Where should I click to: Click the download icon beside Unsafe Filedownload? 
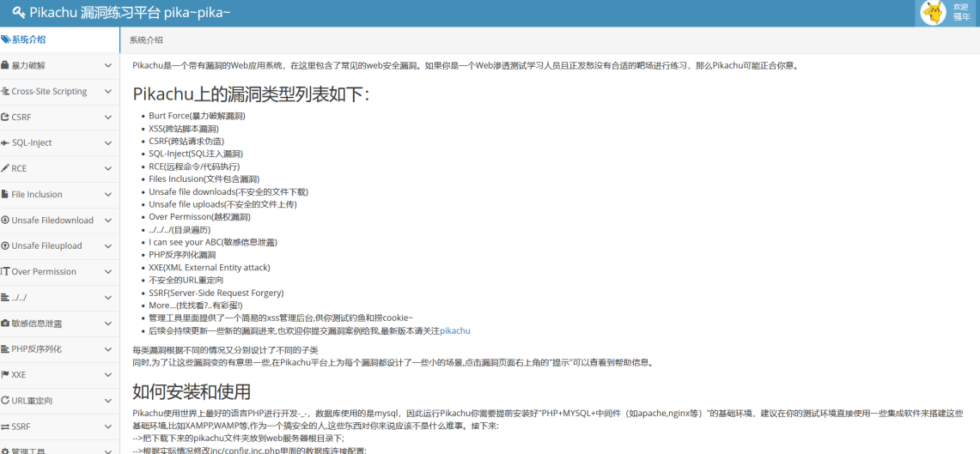click(x=5, y=220)
